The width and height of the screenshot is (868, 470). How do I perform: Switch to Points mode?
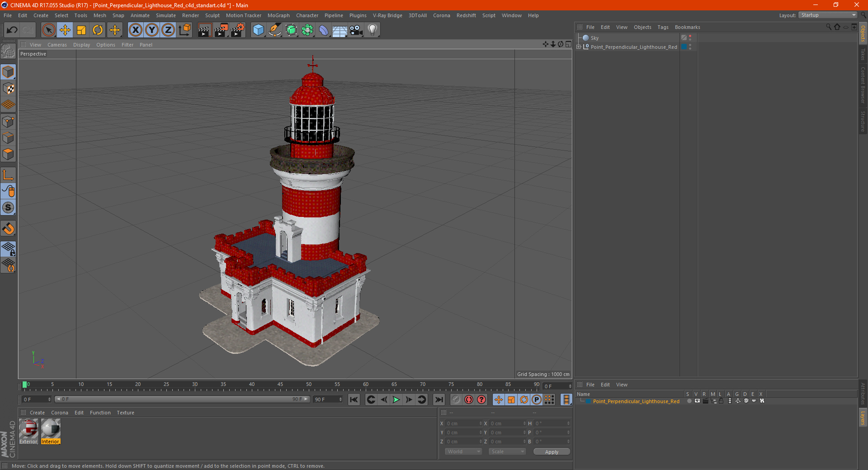[9, 121]
